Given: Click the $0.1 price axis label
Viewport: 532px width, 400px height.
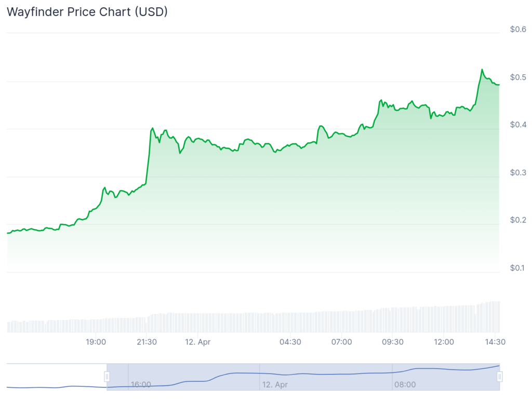Looking at the screenshot, I should pos(518,268).
